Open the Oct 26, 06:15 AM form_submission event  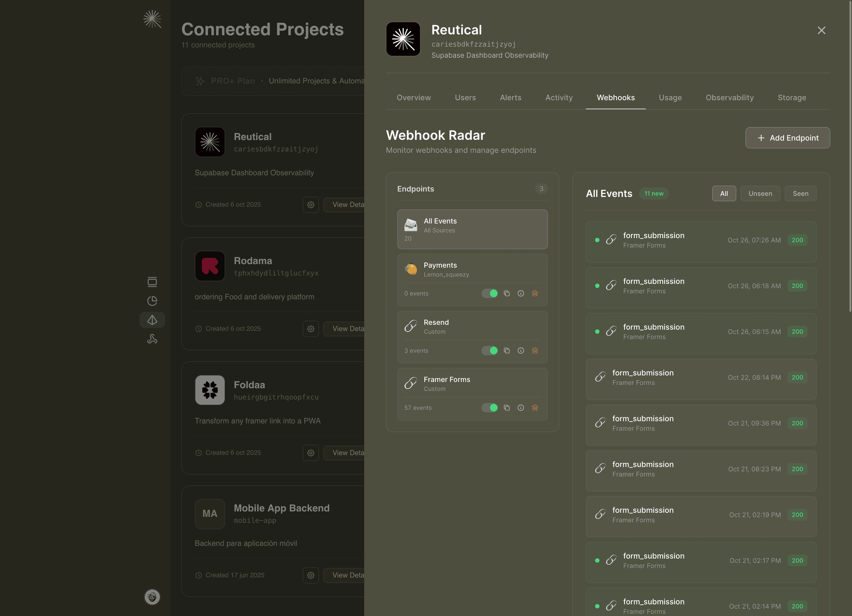tap(701, 333)
